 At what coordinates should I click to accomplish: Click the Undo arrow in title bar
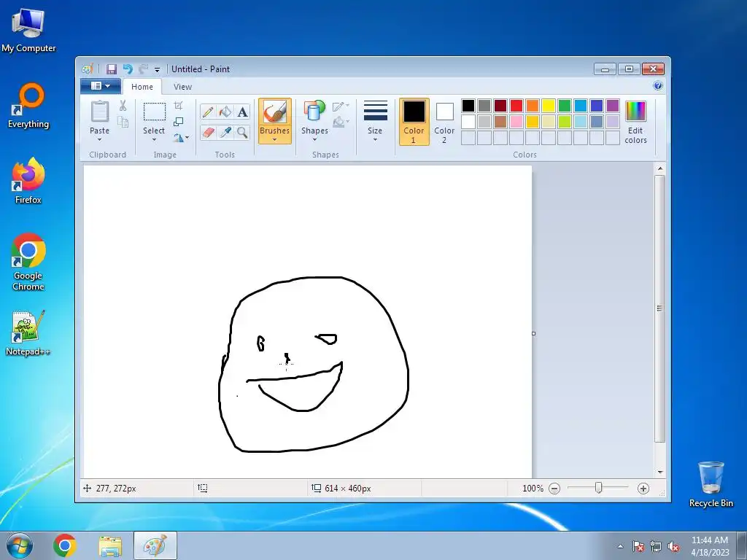tap(128, 69)
